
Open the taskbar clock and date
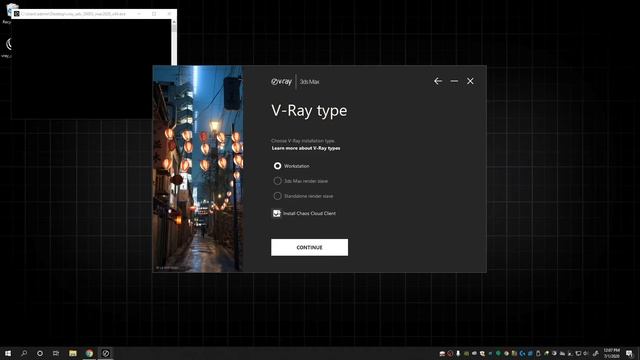click(611, 353)
